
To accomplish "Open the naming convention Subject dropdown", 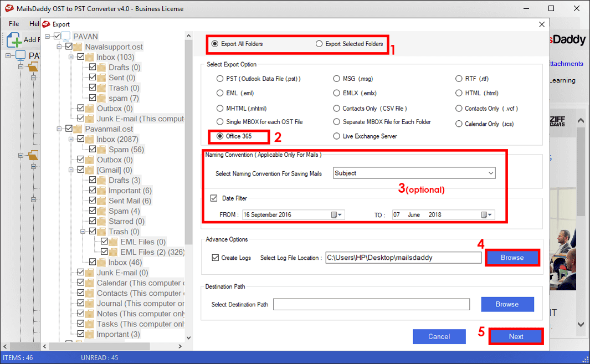I will pyautogui.click(x=414, y=173).
